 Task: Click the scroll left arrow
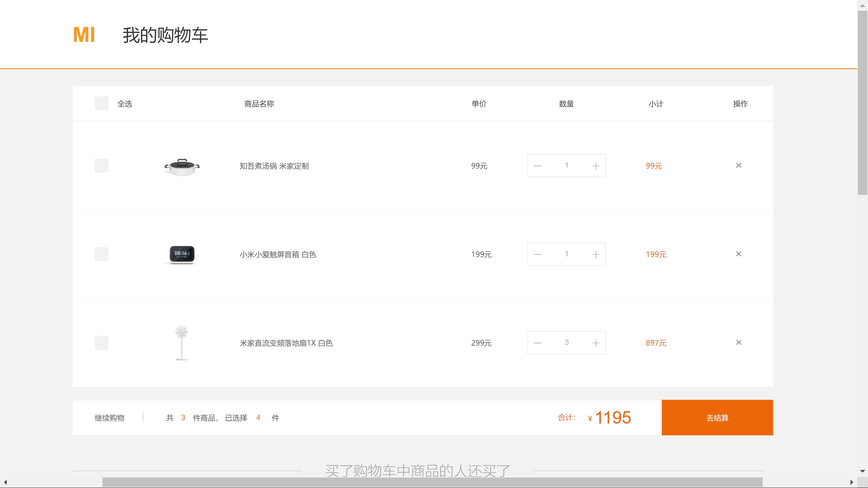[5, 482]
